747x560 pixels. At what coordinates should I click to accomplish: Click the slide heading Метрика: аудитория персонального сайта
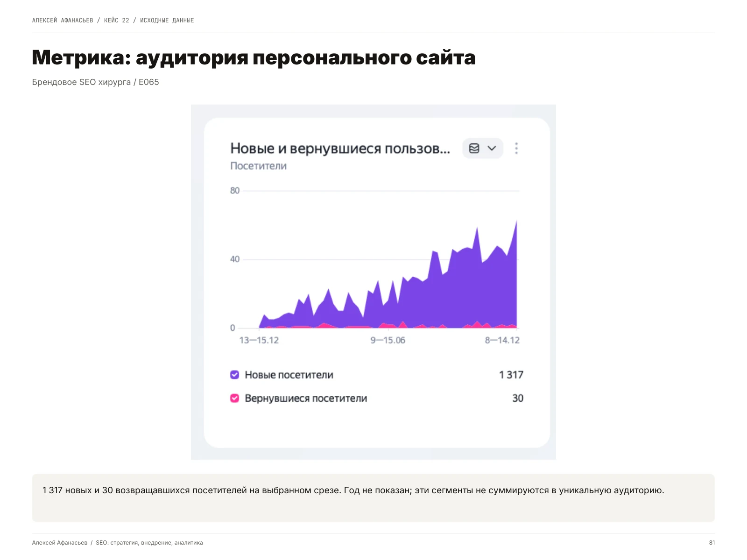pyautogui.click(x=254, y=58)
